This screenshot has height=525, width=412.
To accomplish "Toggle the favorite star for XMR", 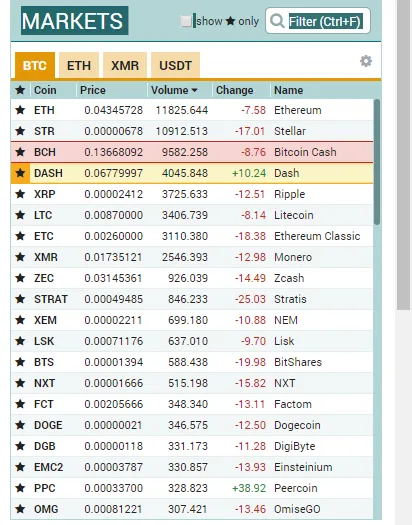I will (20, 257).
